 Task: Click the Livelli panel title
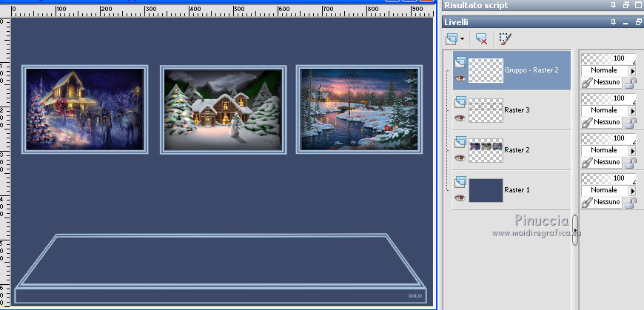pos(456,22)
